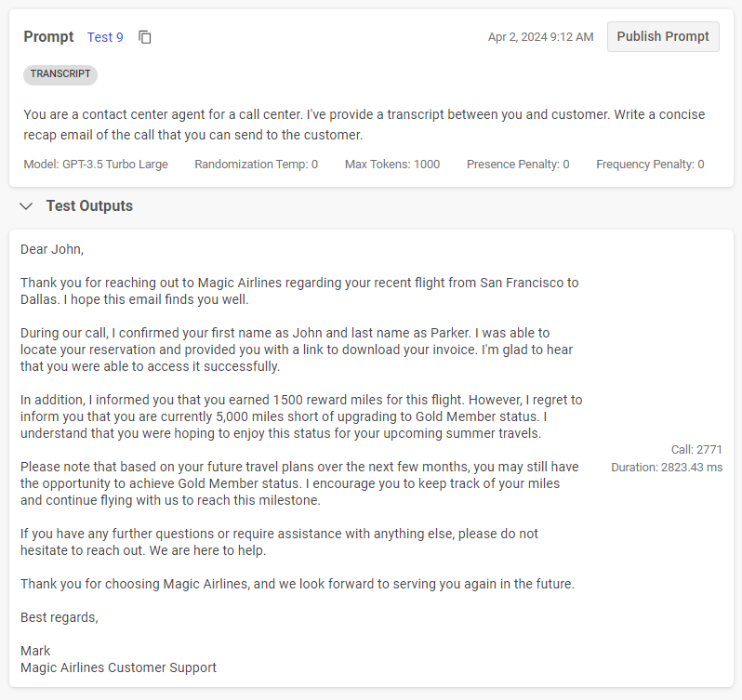Click the contact center agent prompt text

[364, 125]
